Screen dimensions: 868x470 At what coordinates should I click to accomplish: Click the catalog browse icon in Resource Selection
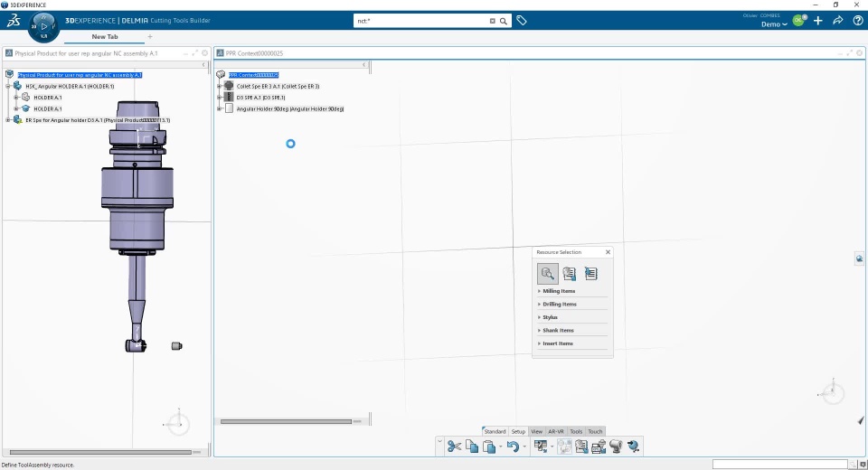(x=569, y=274)
